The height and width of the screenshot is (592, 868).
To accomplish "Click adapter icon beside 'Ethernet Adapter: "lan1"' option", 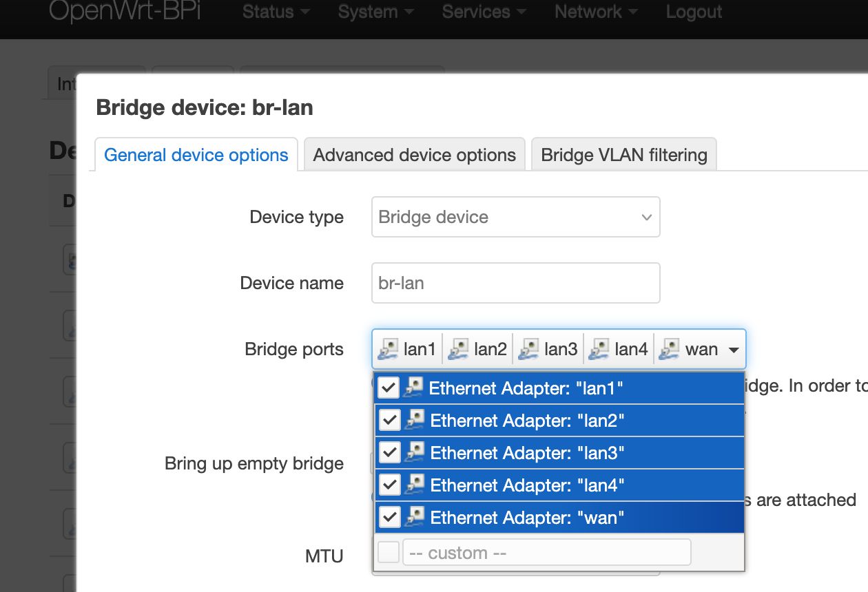I will click(414, 388).
